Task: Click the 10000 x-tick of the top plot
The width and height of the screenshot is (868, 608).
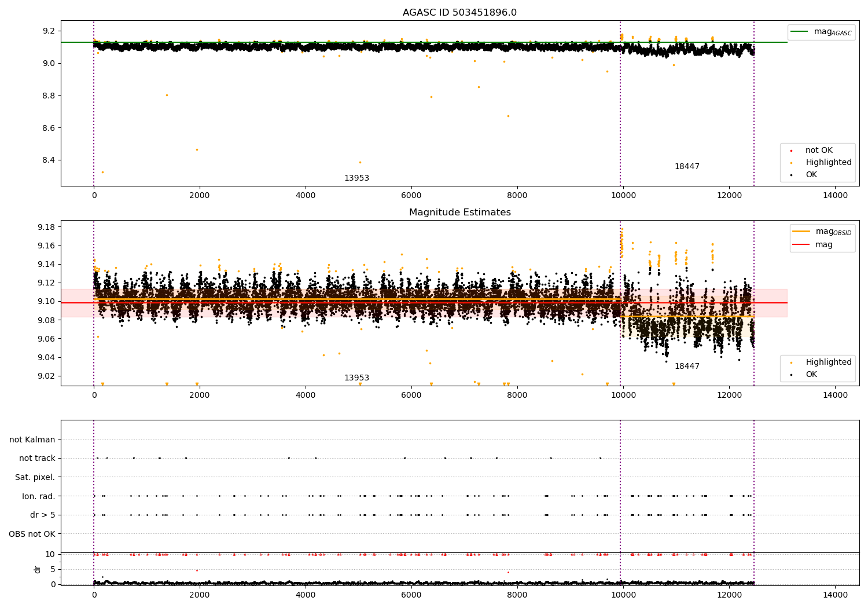Action: pos(623,196)
